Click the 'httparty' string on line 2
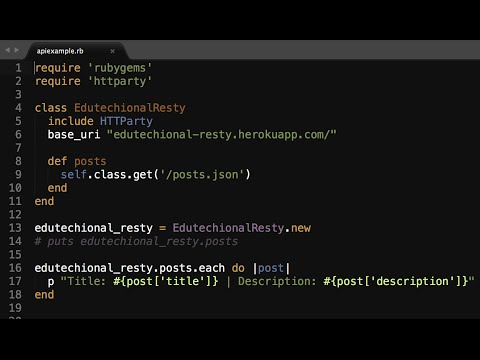480x360 pixels. click(120, 81)
